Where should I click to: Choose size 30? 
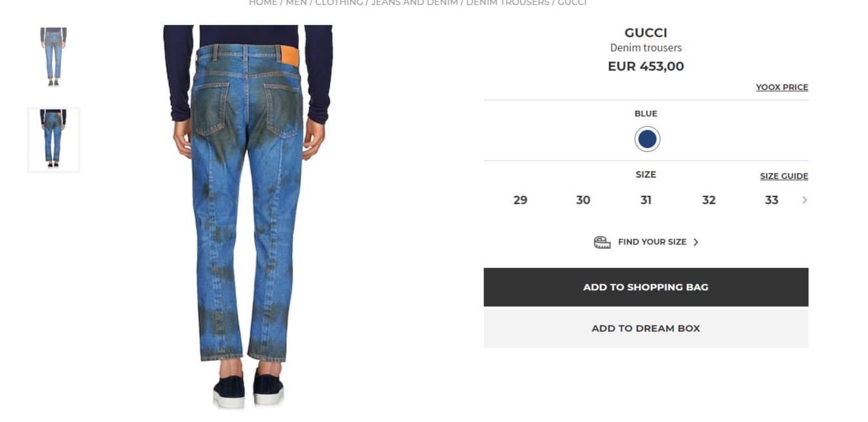(x=583, y=200)
